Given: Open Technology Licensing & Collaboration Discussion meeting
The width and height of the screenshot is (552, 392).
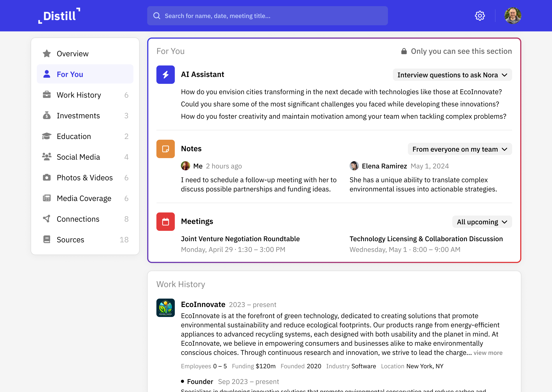Looking at the screenshot, I should (426, 239).
